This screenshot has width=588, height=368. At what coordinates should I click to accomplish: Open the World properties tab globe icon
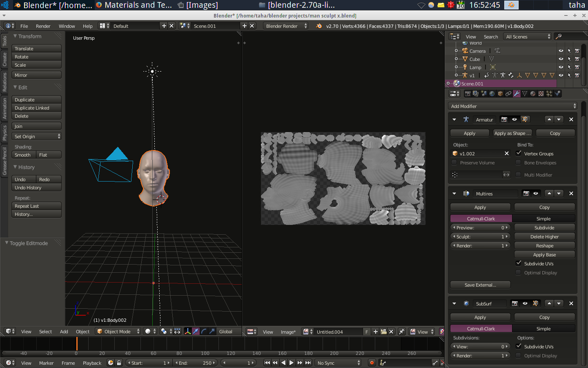492,94
